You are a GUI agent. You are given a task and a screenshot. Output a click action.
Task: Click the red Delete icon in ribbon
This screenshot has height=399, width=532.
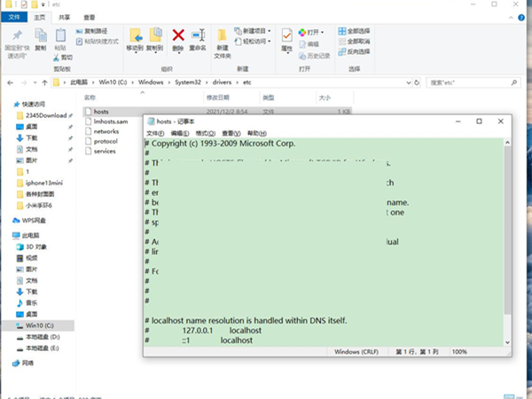coord(178,36)
